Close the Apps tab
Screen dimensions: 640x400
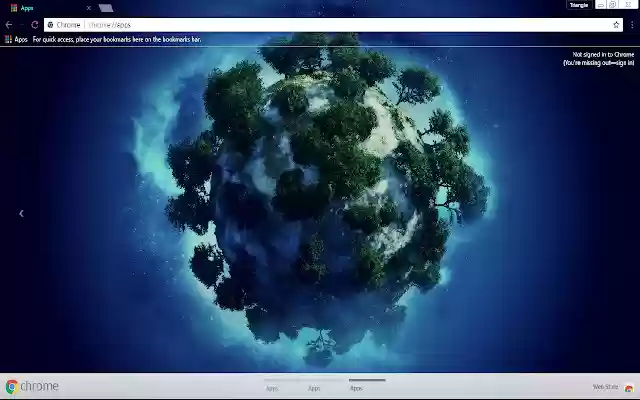tap(89, 8)
